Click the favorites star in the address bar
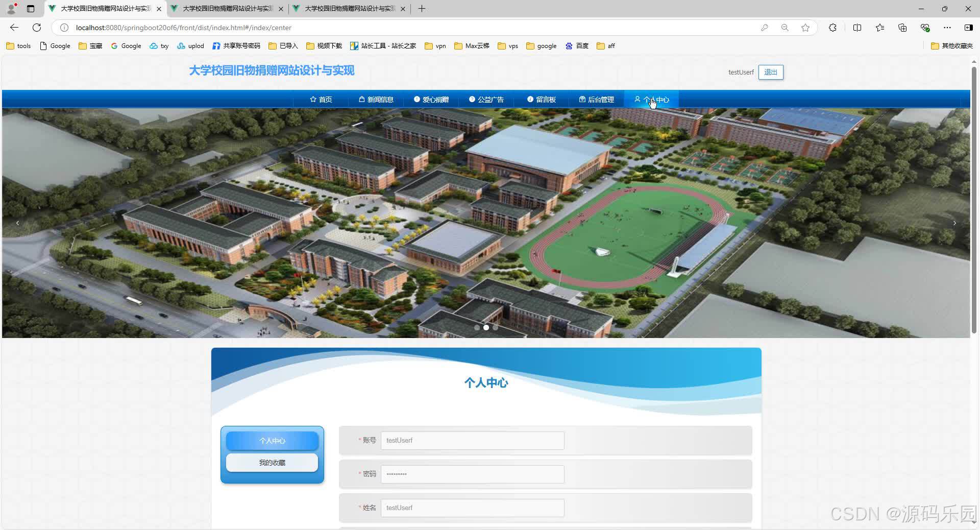The height and width of the screenshot is (530, 980). click(x=805, y=28)
